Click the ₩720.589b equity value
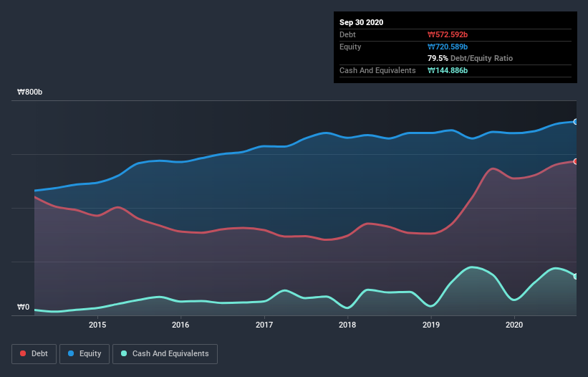 (x=448, y=47)
